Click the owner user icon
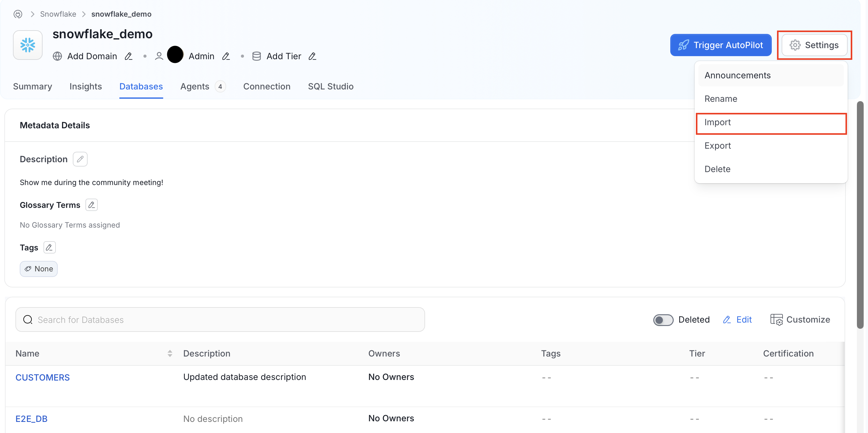This screenshot has height=433, width=868. [159, 56]
